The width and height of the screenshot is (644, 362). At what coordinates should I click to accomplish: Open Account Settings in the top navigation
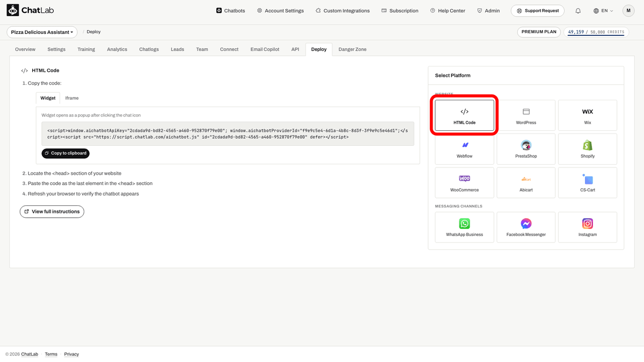tap(280, 11)
